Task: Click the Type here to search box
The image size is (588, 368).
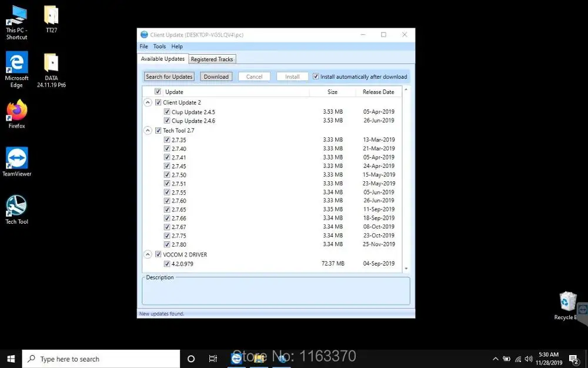Action: 101,359
